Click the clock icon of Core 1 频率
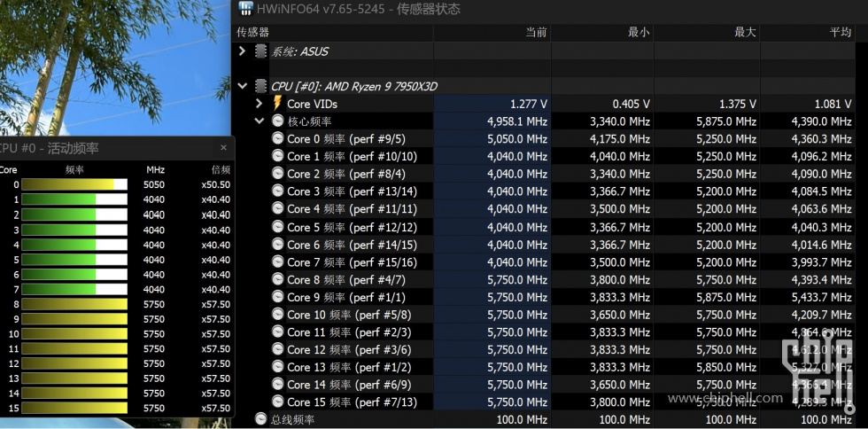 pos(277,156)
